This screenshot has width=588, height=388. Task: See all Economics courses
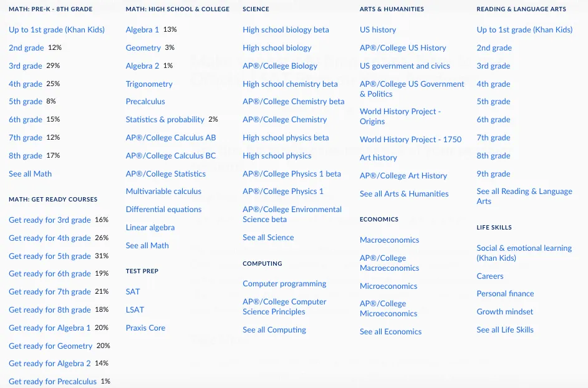point(391,331)
